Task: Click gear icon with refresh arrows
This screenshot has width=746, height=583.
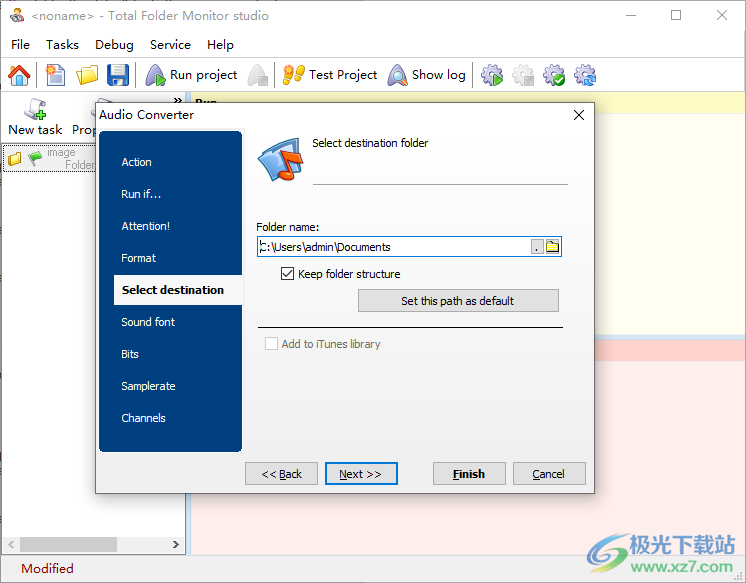Action: [x=585, y=75]
